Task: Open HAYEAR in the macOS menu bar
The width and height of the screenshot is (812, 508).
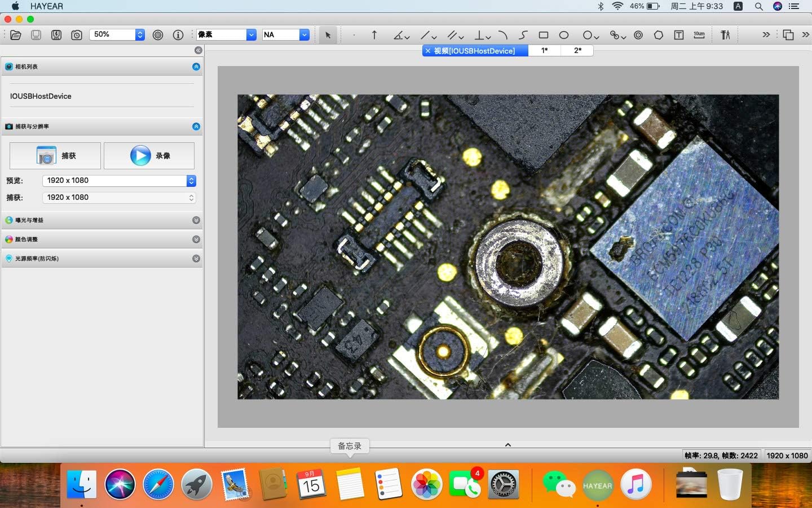Action: tap(46, 6)
